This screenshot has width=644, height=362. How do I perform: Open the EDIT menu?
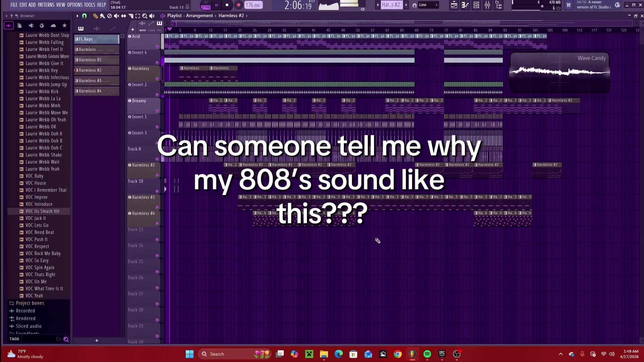click(x=23, y=5)
